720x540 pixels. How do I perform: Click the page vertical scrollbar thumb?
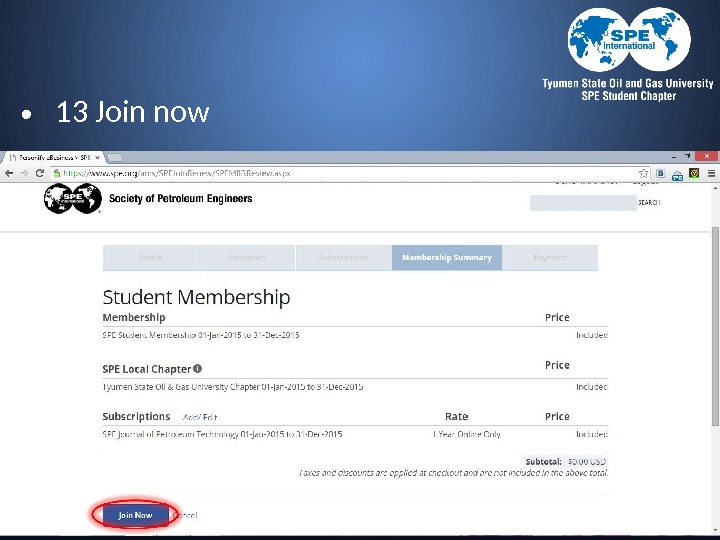[x=715, y=327]
